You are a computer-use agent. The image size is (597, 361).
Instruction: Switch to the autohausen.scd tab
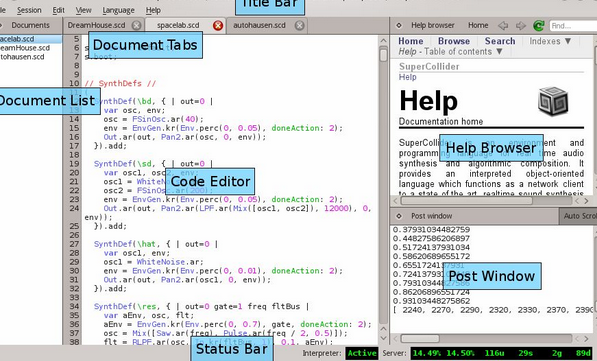coord(259,26)
